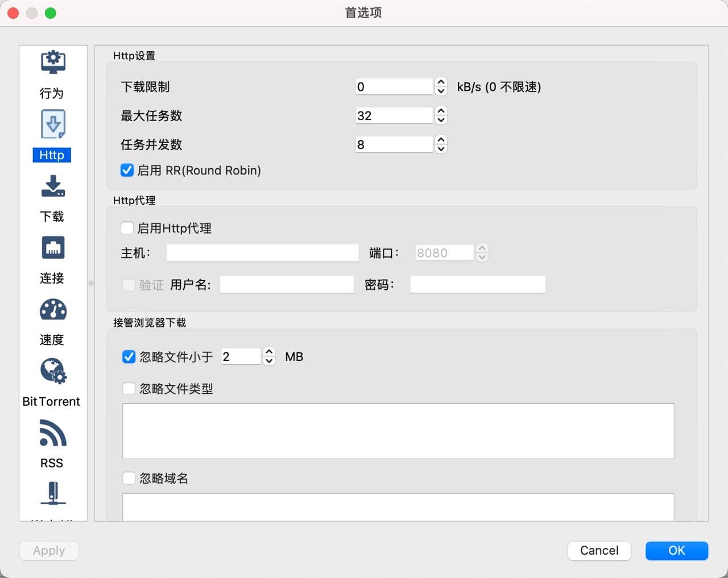728x578 pixels.
Task: Open the 行为 (Behavior) settings icon
Action: pos(53,63)
